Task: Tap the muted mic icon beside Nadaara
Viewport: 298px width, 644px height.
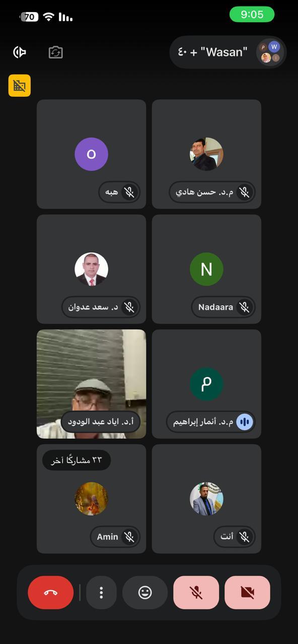Action: pyautogui.click(x=245, y=307)
